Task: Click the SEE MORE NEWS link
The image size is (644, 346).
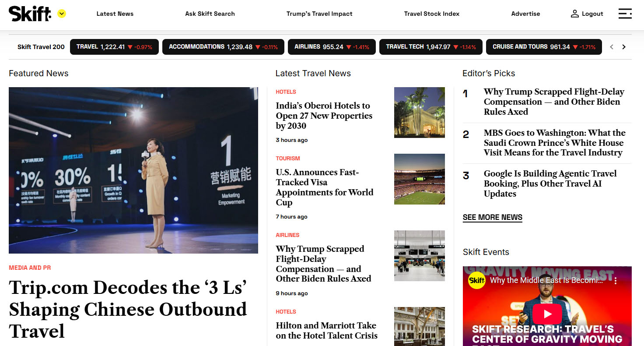Action: click(x=492, y=217)
